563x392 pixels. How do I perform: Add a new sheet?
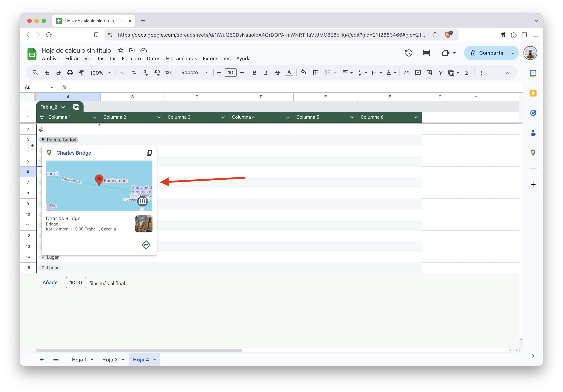42,359
